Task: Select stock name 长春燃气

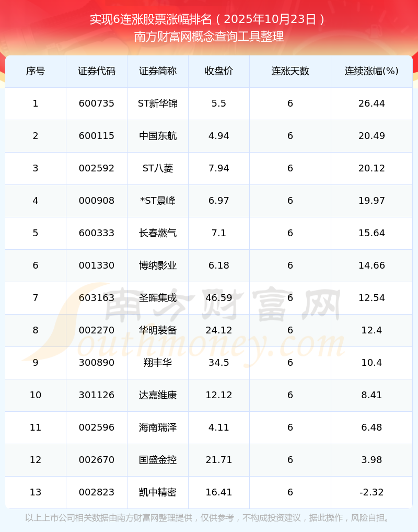Action: (x=158, y=233)
